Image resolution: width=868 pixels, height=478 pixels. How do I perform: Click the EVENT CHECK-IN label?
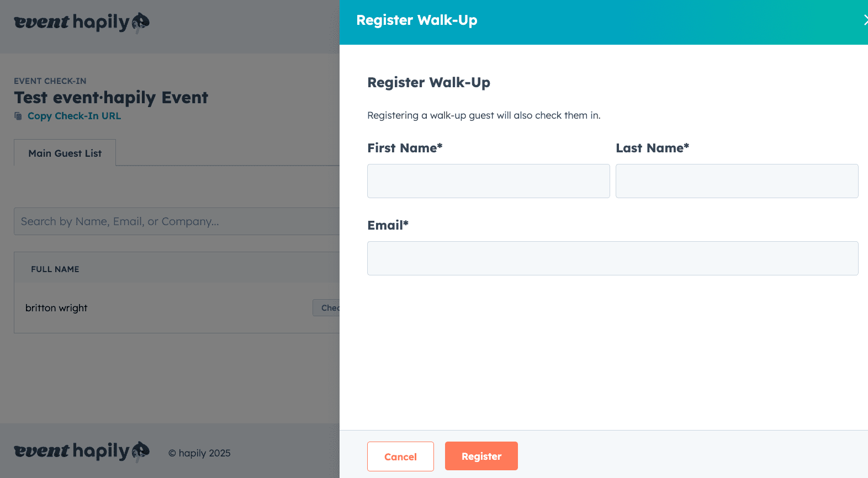coord(50,81)
